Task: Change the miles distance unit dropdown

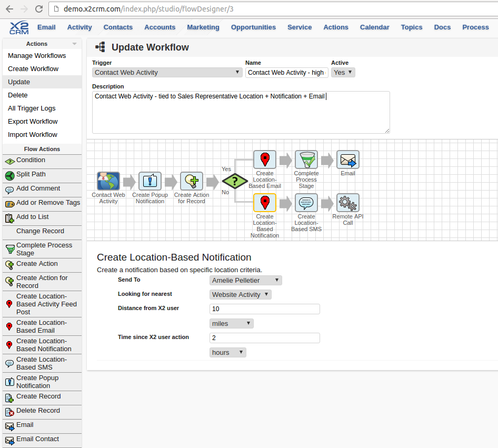Action: pos(232,323)
